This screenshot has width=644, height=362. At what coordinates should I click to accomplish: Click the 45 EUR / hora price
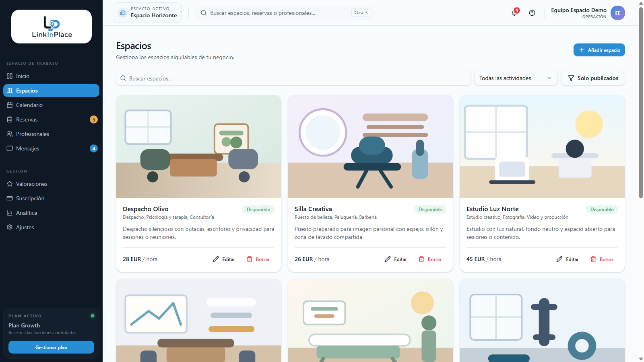tap(484, 259)
